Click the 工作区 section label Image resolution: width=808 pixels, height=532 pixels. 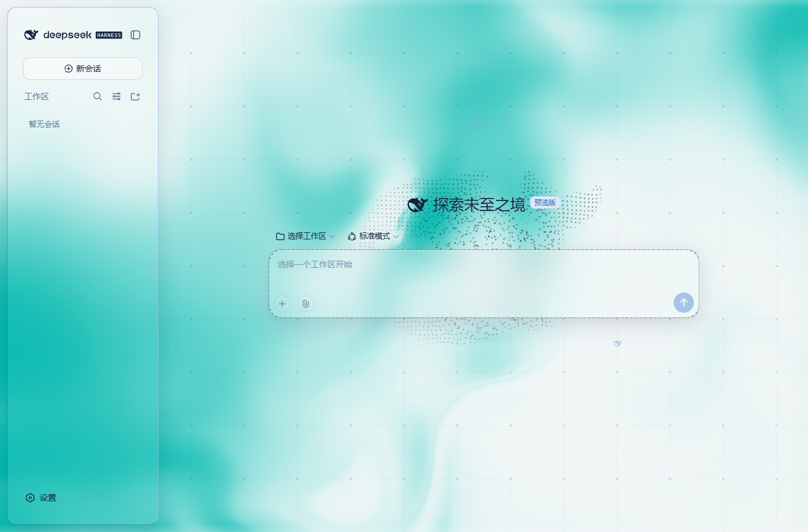coord(37,96)
